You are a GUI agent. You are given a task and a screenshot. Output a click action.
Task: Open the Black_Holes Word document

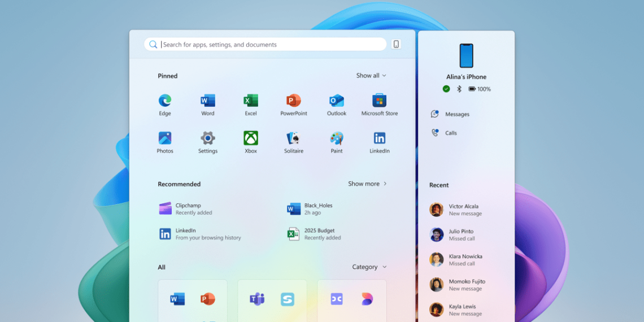point(310,208)
